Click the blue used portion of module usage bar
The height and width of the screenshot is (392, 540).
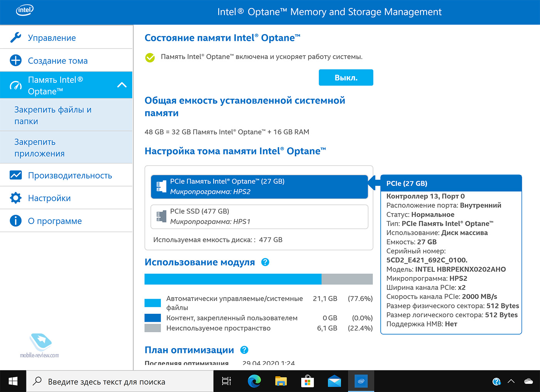(x=233, y=279)
